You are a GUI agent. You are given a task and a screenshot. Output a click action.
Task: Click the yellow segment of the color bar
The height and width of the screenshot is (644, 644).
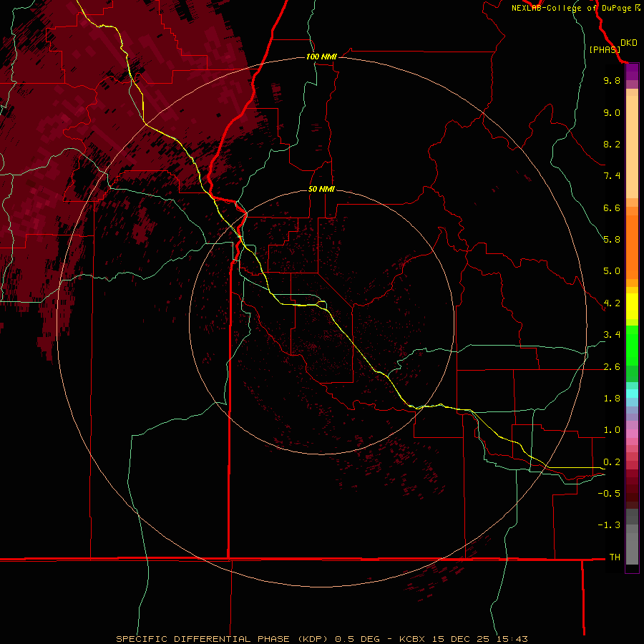point(632,306)
